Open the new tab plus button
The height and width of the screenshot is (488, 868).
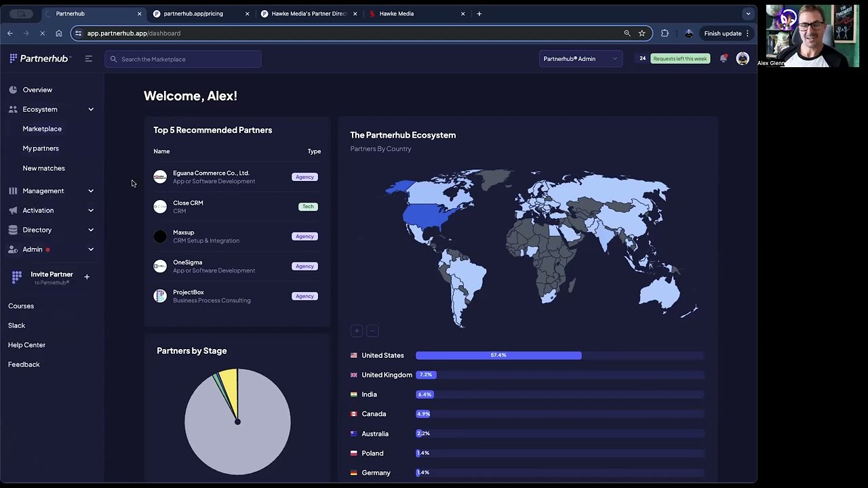coord(479,14)
